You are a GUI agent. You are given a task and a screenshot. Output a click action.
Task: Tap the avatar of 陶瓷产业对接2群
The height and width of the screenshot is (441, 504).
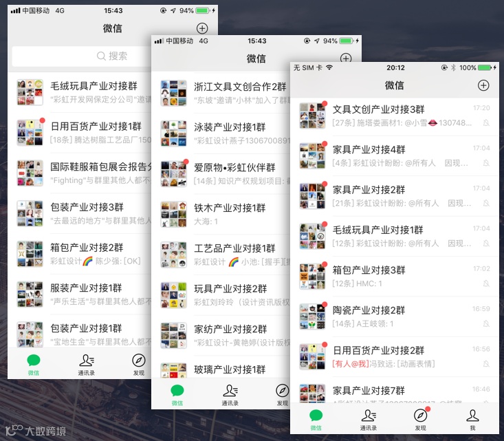312,317
